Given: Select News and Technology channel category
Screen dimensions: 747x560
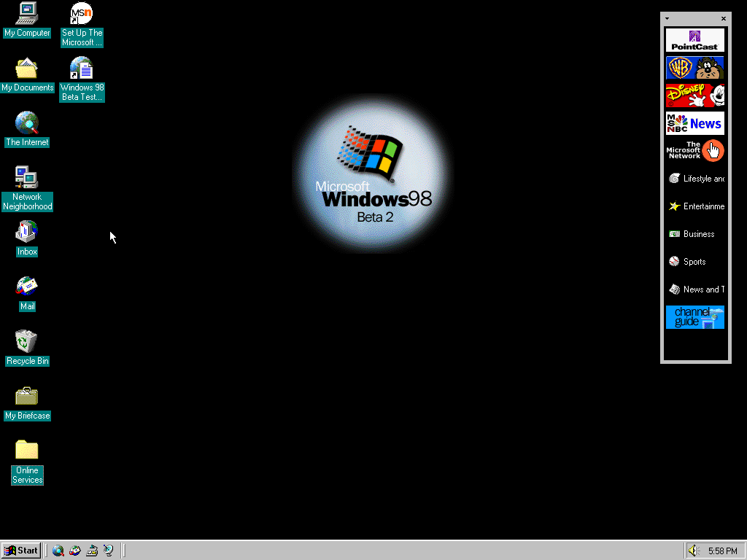Looking at the screenshot, I should (x=695, y=289).
